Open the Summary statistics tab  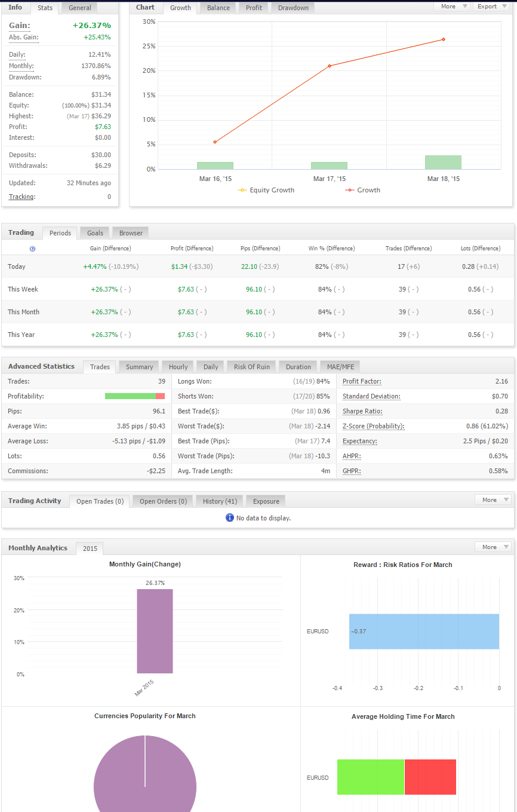coord(139,367)
